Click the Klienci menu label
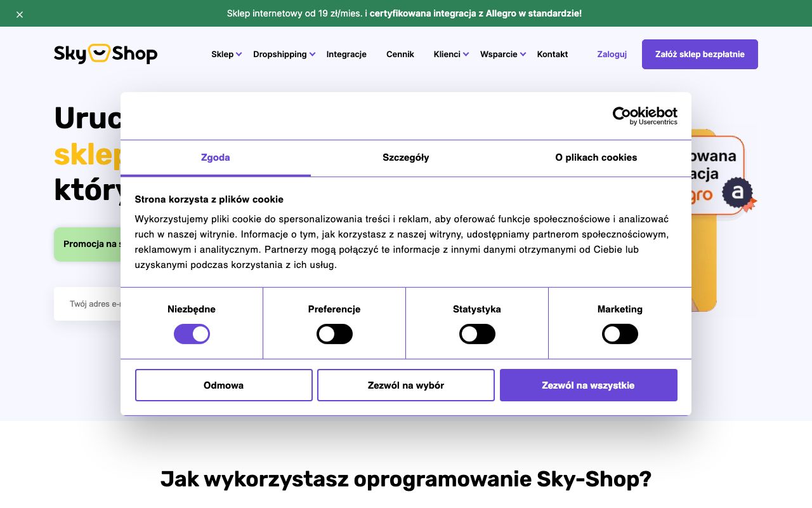 447,54
